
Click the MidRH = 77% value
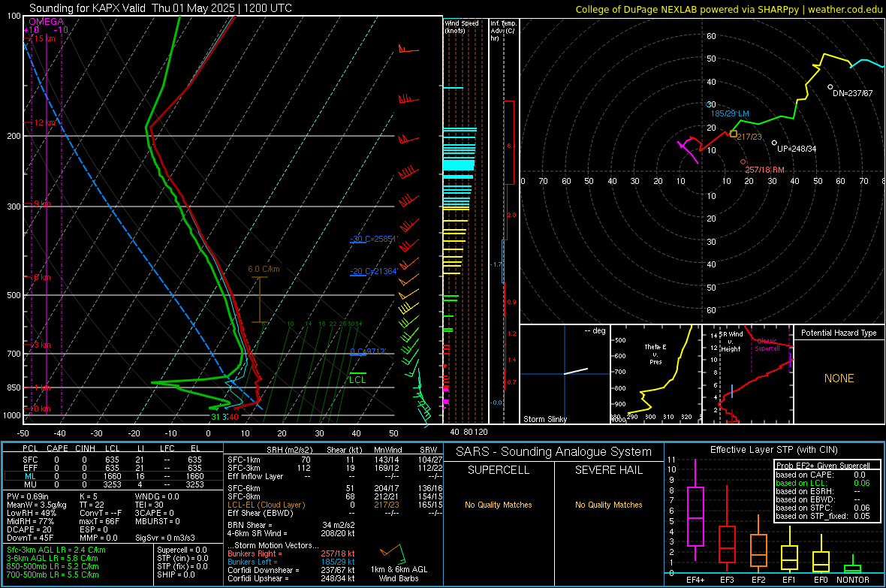(x=31, y=521)
